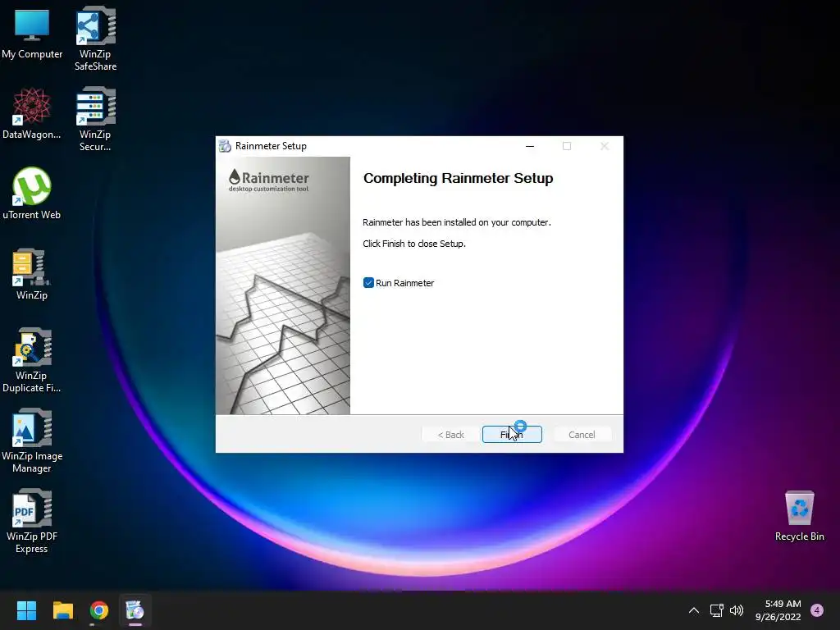Select the WinZip Duplicate Finder shortcut
Screen dimensions: 840x630
[x=32, y=360]
